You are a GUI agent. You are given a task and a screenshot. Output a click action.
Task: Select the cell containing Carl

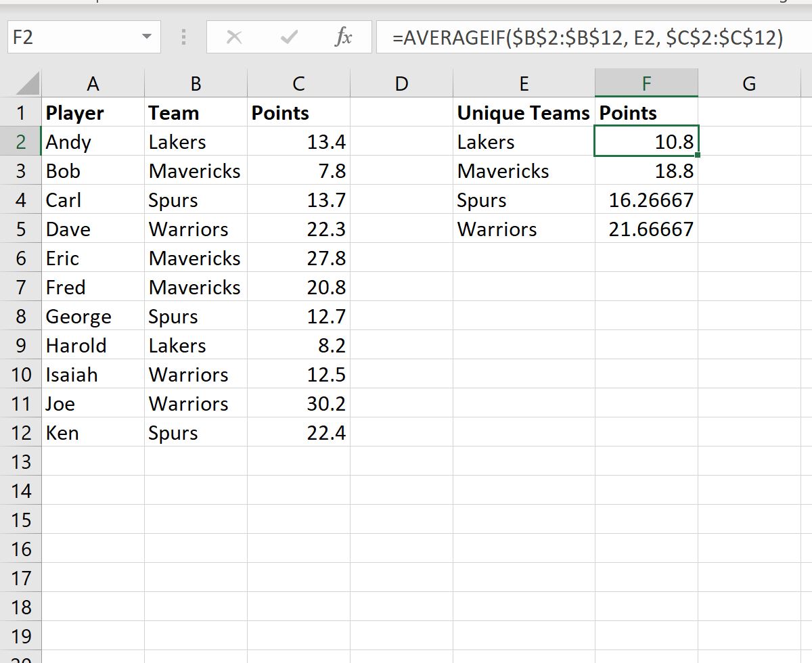93,200
